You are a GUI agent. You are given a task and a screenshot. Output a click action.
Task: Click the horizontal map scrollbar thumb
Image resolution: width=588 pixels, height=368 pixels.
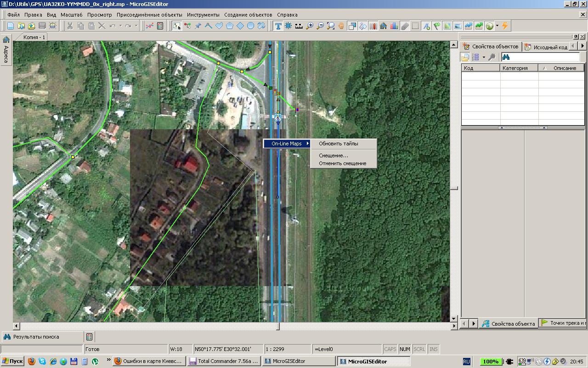(277, 326)
